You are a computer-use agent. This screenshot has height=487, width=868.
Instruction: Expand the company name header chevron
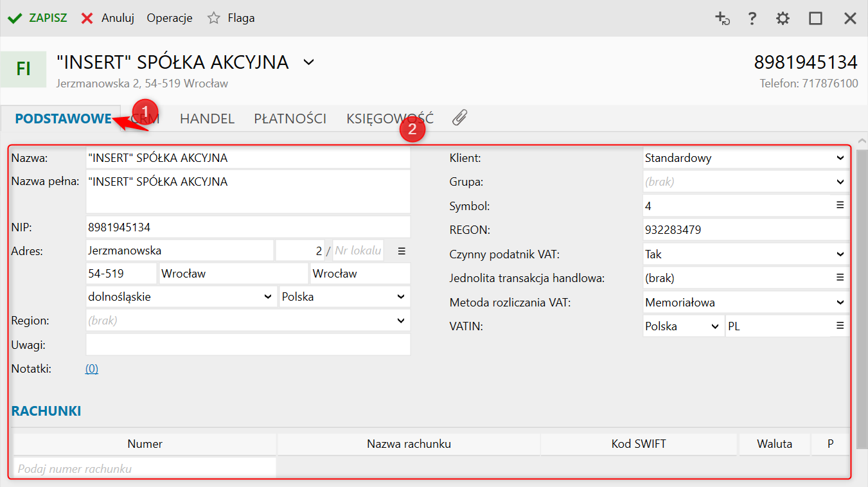point(309,62)
